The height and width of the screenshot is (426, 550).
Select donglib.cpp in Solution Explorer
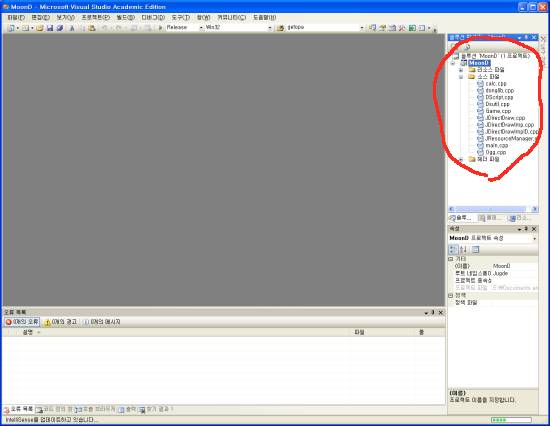click(499, 91)
